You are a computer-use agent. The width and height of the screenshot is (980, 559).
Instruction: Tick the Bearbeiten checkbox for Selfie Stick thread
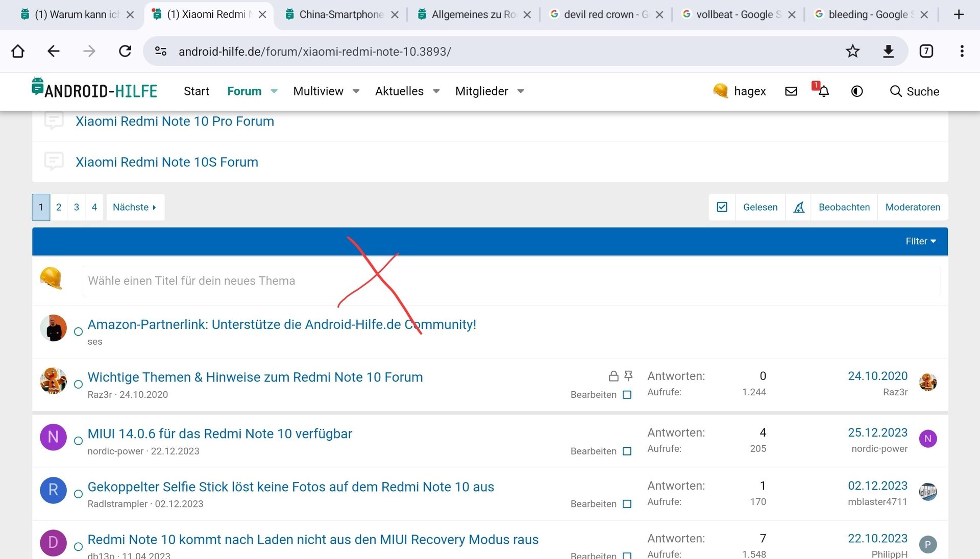[x=627, y=504]
